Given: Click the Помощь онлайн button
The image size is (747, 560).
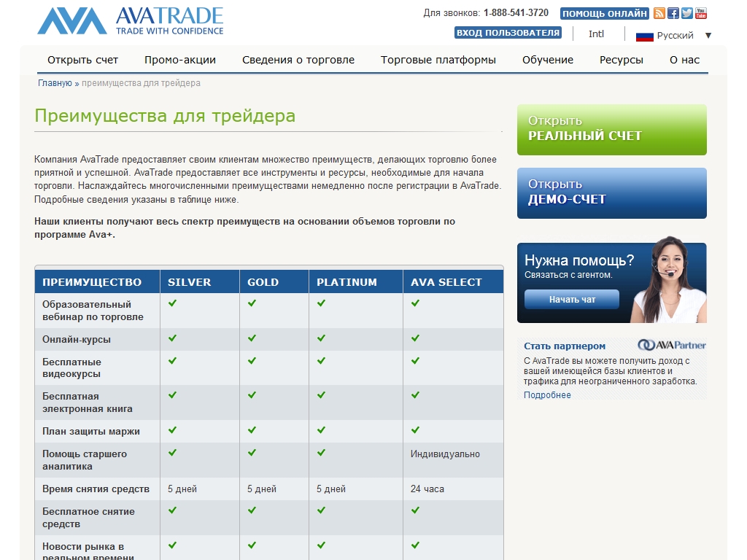Looking at the screenshot, I should [x=604, y=13].
